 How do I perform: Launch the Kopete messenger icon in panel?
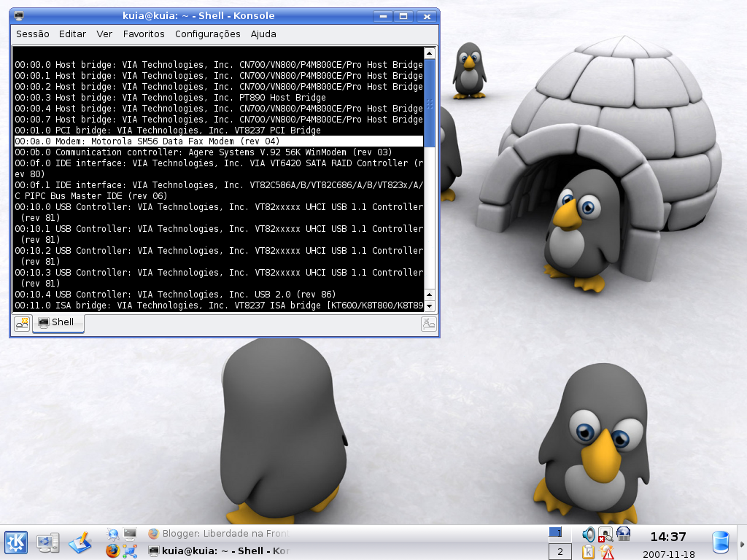click(113, 534)
